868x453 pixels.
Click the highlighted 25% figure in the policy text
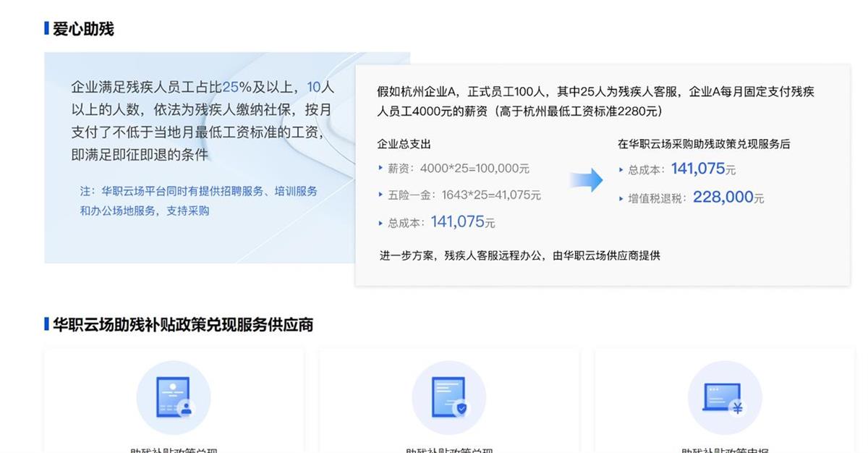236,88
